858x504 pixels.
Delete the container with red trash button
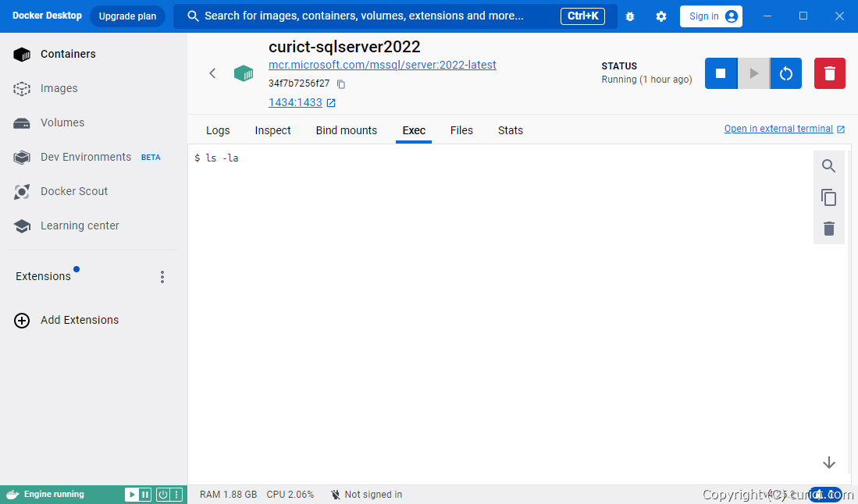click(829, 73)
